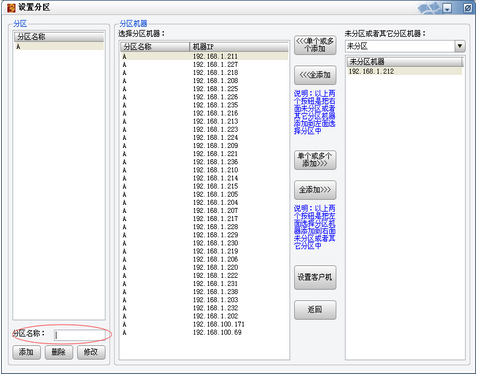
Task: Select machine row 192.168.1.236
Action: point(204,162)
